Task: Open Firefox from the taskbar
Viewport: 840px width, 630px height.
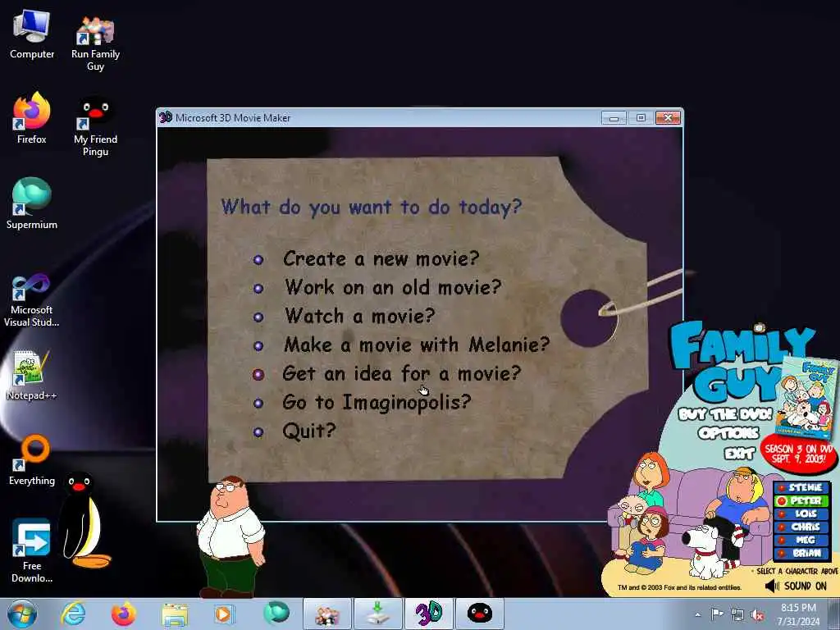Action: (x=123, y=614)
